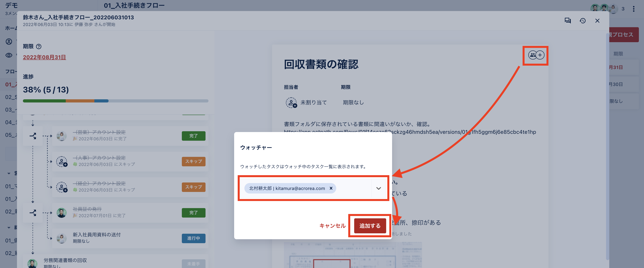Click the スキップ badge on (経企) アカウント設定

[x=193, y=187]
